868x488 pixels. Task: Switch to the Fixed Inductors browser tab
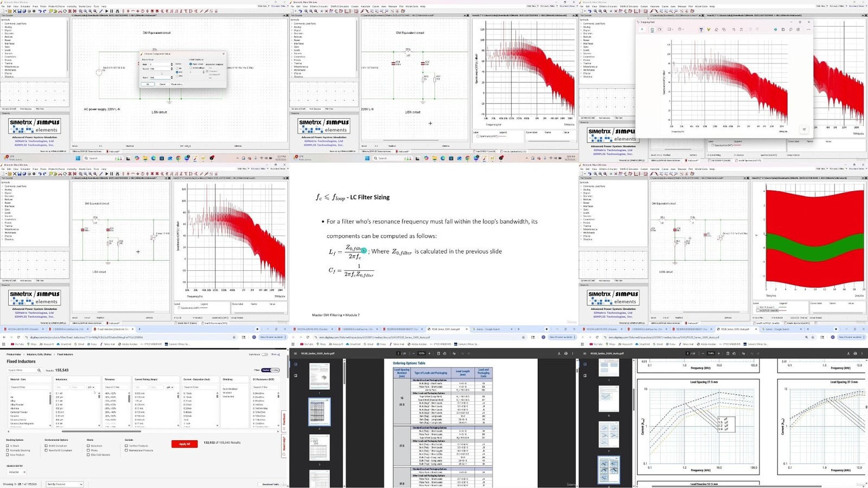point(112,329)
